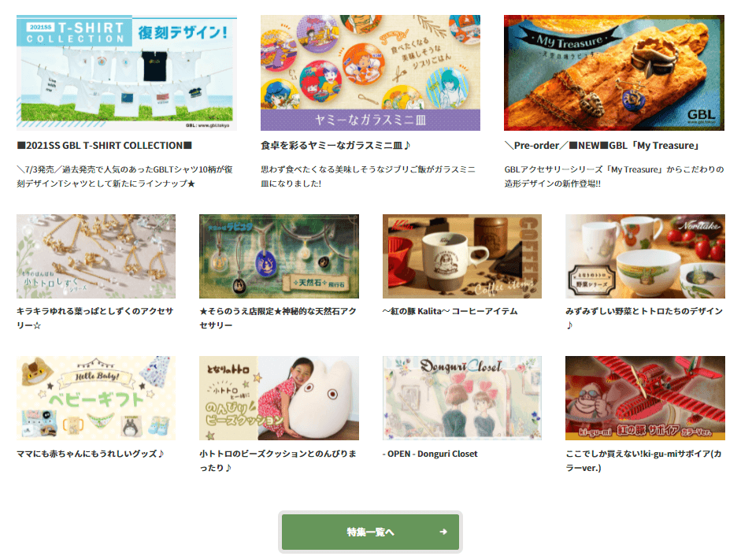Open the 2021SS T-Shirt Collection banner image
This screenshot has height=560, width=752.
pos(127,72)
